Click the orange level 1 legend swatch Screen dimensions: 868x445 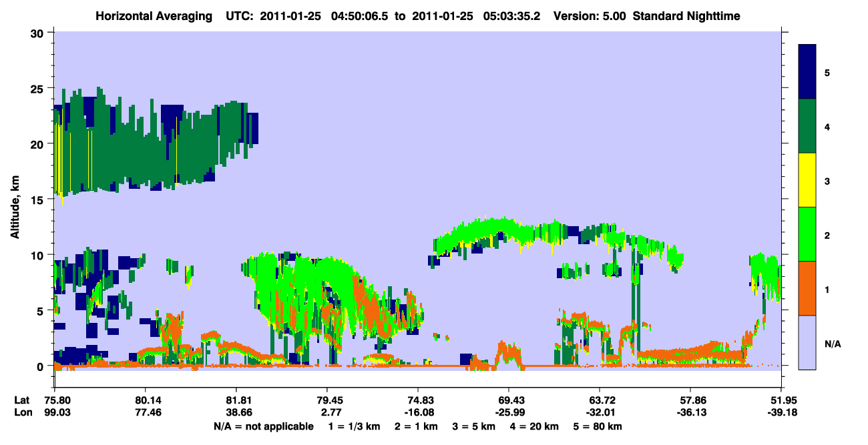point(807,288)
